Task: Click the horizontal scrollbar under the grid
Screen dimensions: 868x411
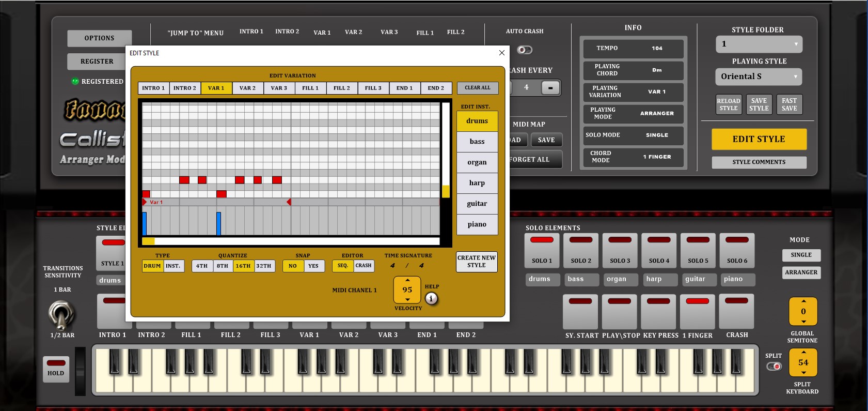Action: (x=291, y=241)
